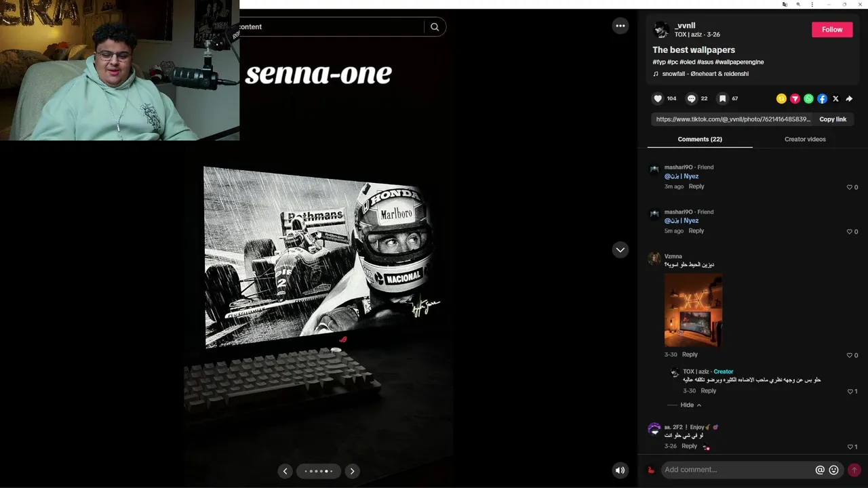Reply to the 2F2 Enjoy comment

point(689,446)
